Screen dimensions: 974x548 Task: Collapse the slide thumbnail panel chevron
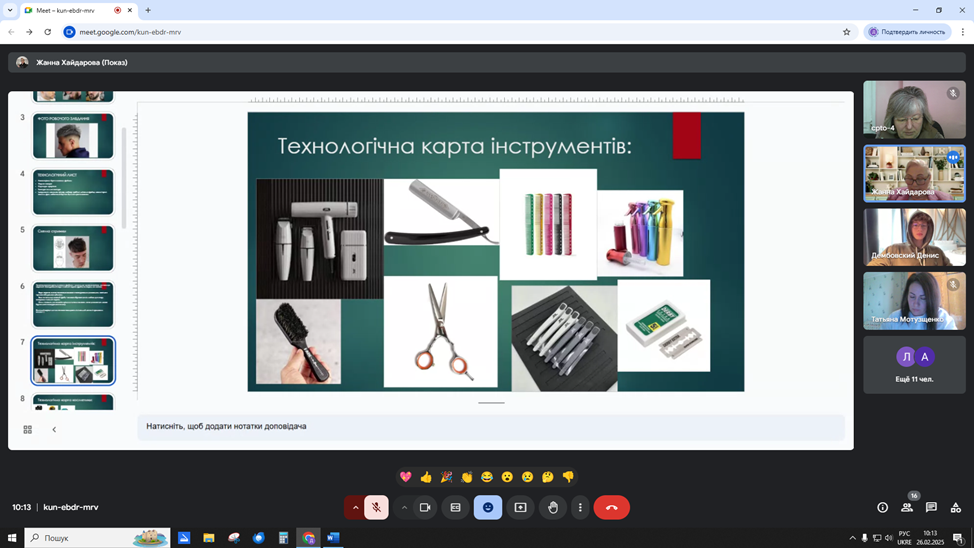(54, 429)
